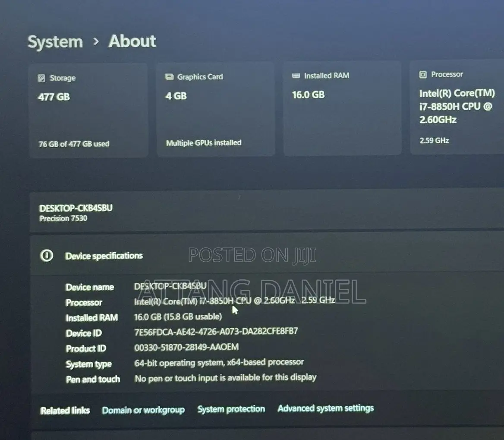The image size is (504, 440).
Task: Click '76 GB of 477 GB used' text
Action: [x=74, y=144]
